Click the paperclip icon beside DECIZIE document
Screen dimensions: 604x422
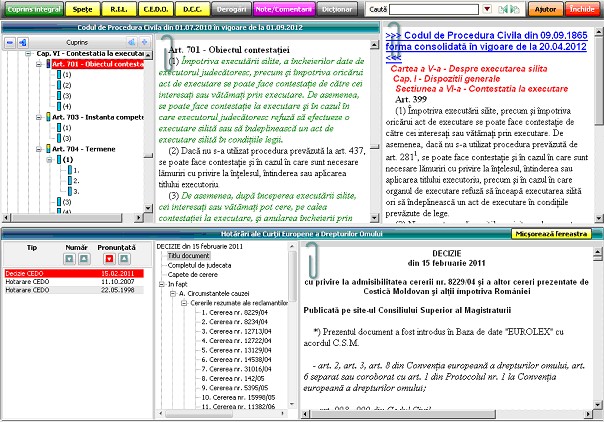(x=312, y=260)
